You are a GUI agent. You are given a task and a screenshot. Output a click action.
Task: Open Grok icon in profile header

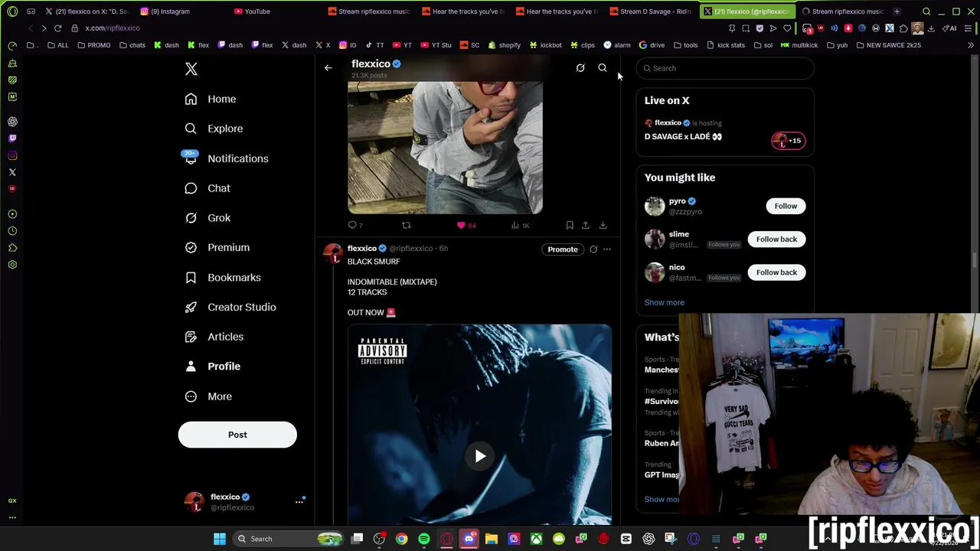pyautogui.click(x=580, y=68)
